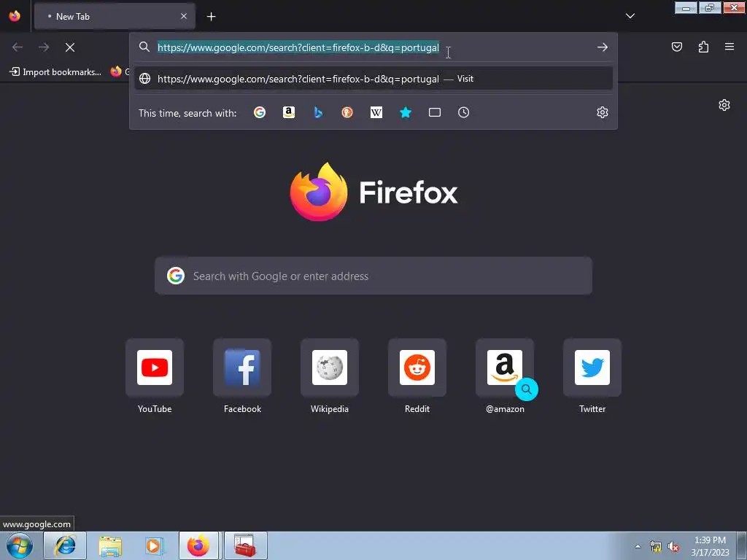Open the Facebook shortcut tile

[242, 367]
